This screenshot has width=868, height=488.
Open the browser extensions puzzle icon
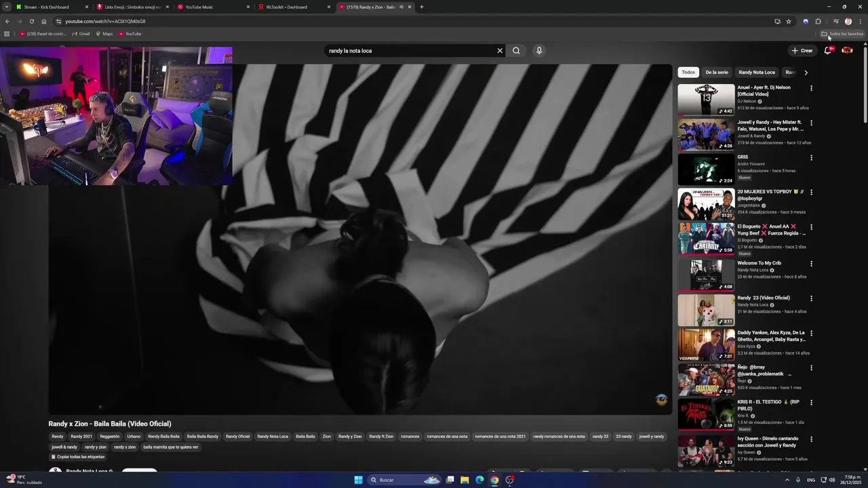point(818,21)
